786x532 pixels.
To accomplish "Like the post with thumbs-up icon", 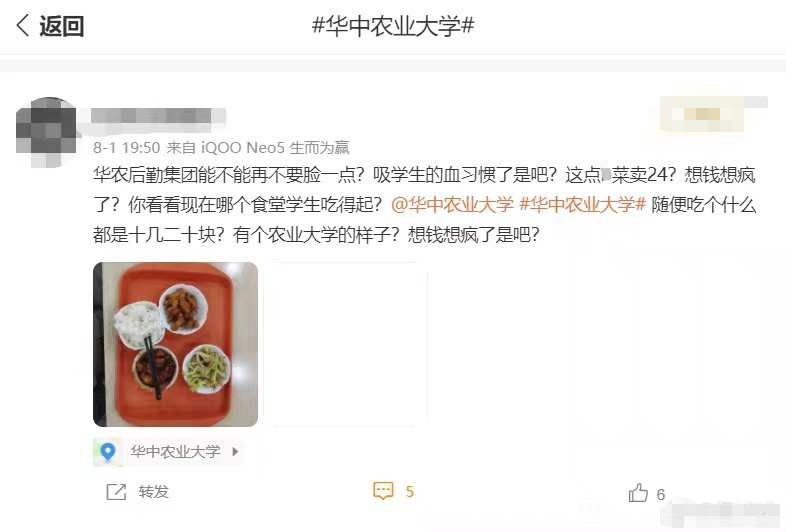I will pos(638,493).
